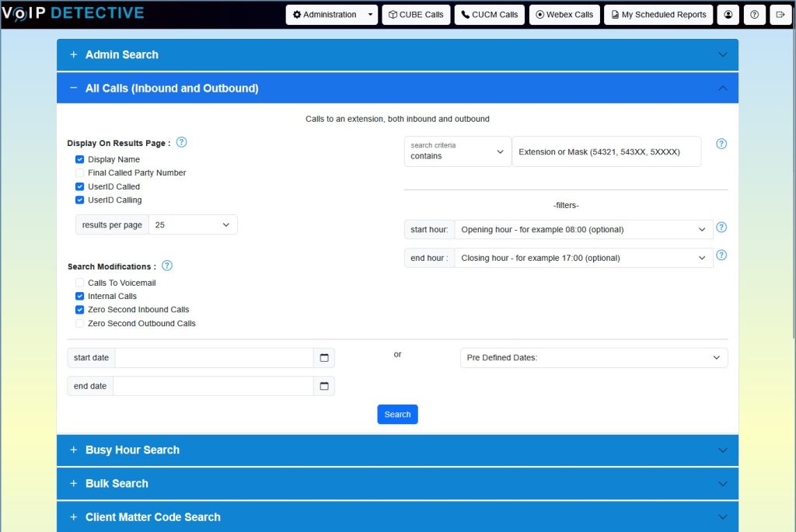Open the results per page dropdown
The image size is (796, 532).
pos(193,224)
